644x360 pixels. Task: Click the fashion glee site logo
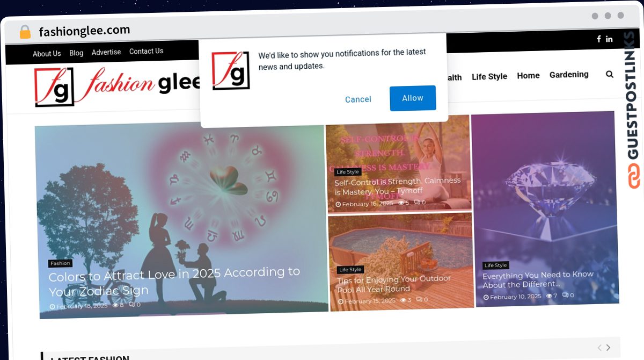118,86
